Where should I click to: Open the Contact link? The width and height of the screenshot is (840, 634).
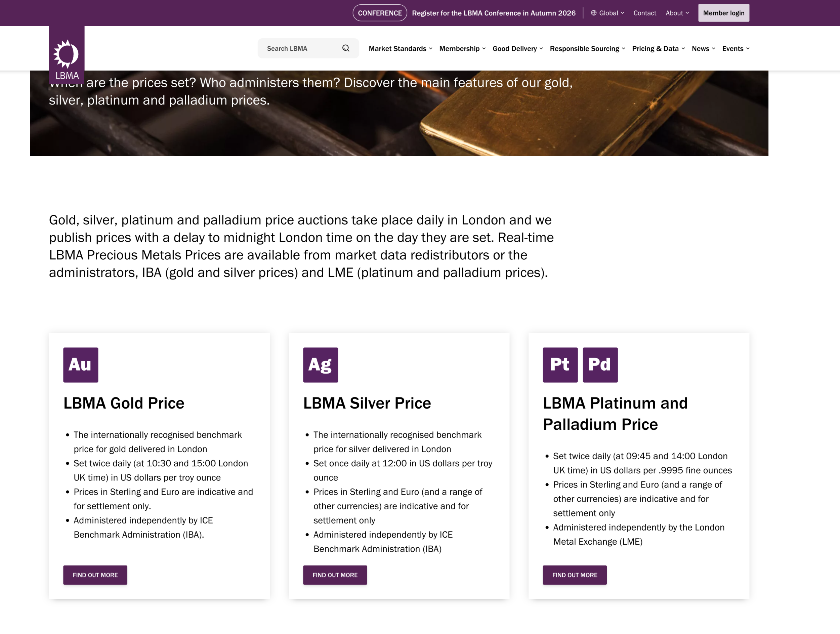[644, 13]
